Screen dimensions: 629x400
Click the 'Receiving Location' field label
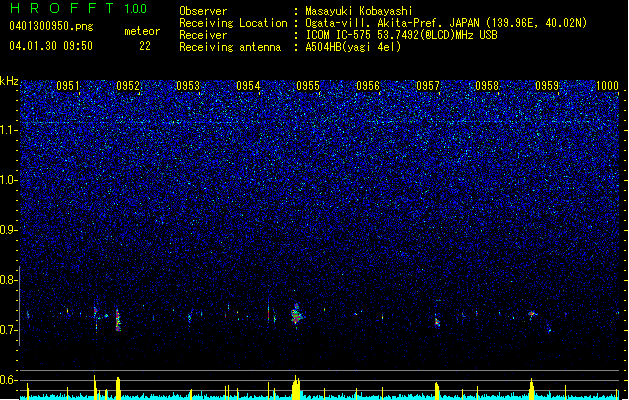point(233,23)
